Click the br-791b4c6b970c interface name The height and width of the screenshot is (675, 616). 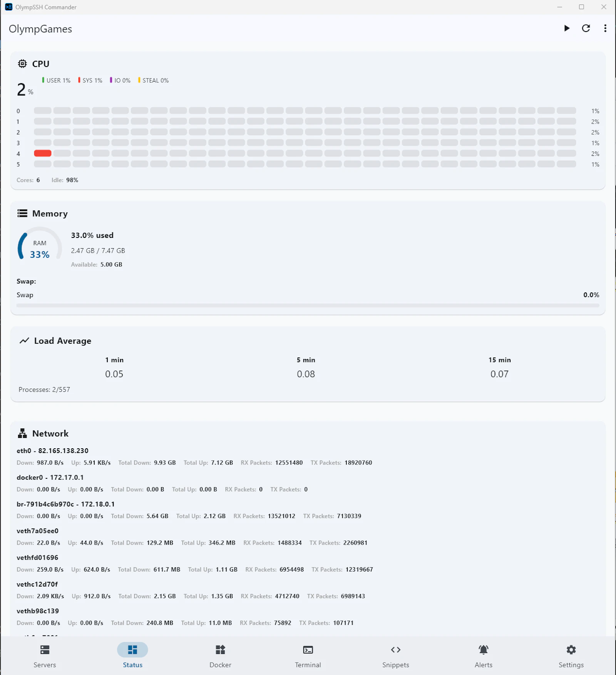point(45,504)
